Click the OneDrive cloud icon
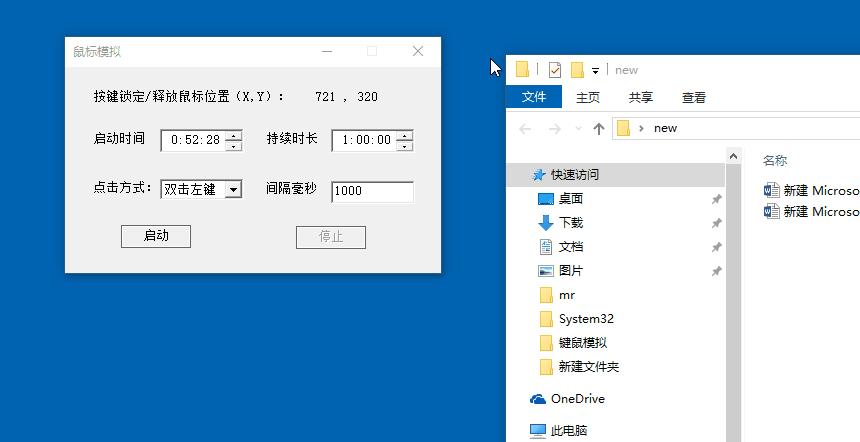The width and height of the screenshot is (860, 442). [538, 399]
